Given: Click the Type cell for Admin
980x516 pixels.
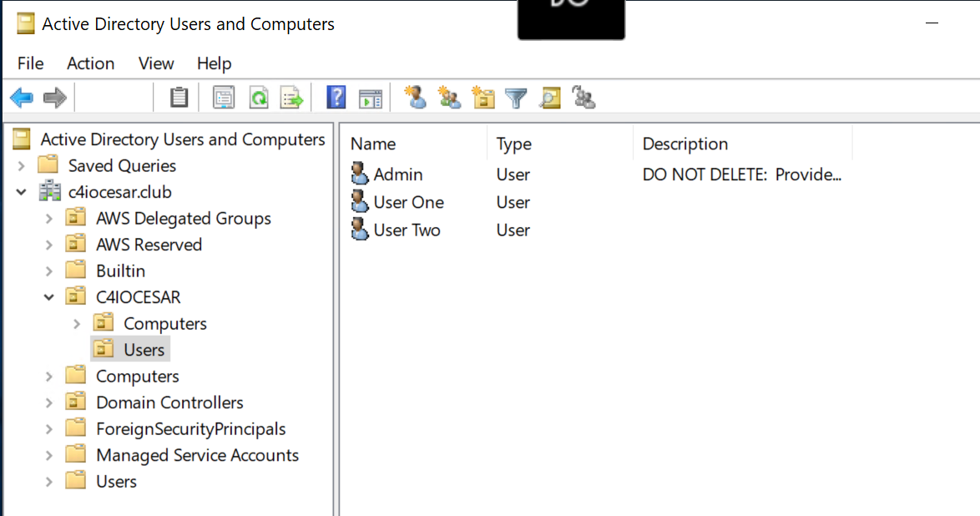Looking at the screenshot, I should click(513, 174).
